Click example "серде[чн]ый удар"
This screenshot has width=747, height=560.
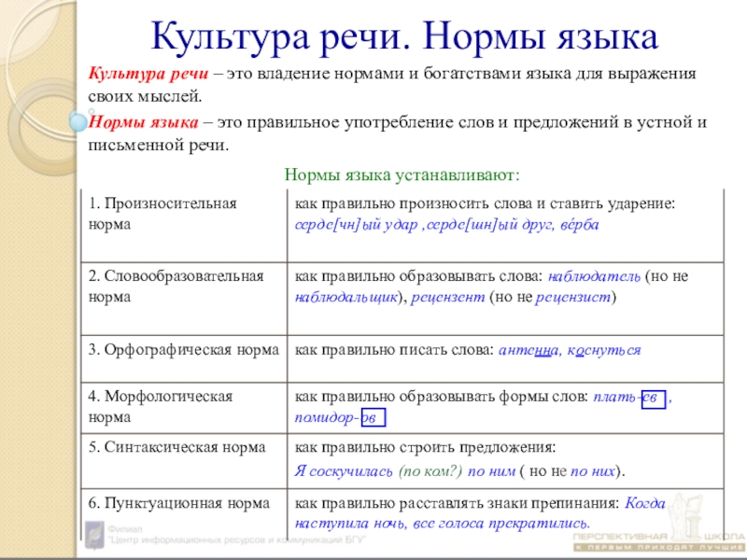pos(357,225)
